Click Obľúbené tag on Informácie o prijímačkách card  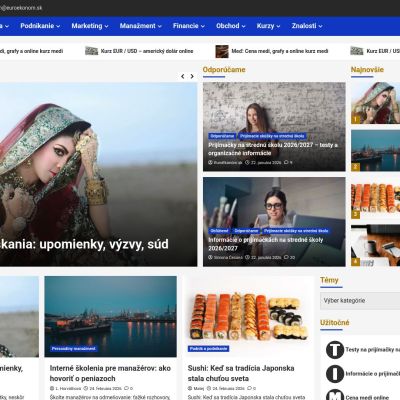[219, 231]
